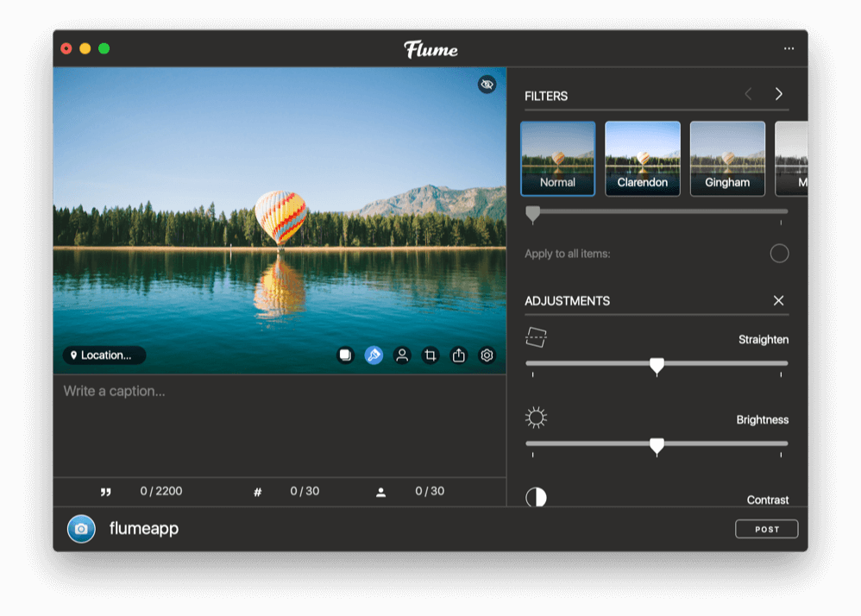
Task: Close the Adjustments panel with X
Action: point(779,300)
